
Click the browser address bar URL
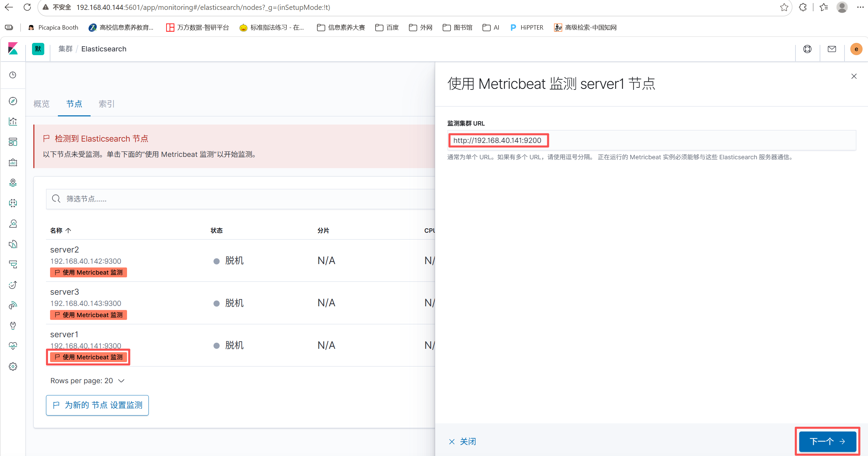point(203,7)
